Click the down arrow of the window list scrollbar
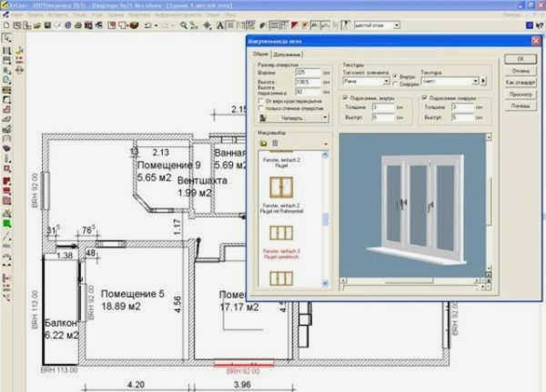 pyautogui.click(x=325, y=284)
